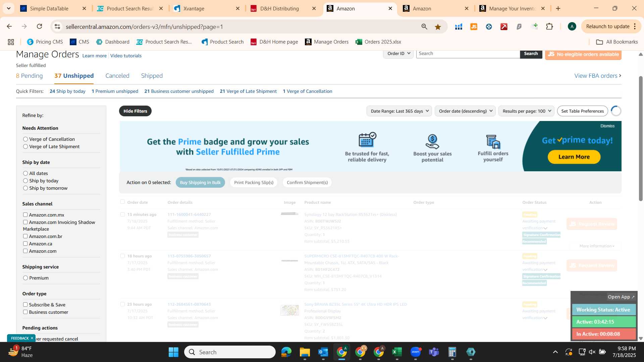
Task: View site information icon in address bar
Action: tap(57, 26)
